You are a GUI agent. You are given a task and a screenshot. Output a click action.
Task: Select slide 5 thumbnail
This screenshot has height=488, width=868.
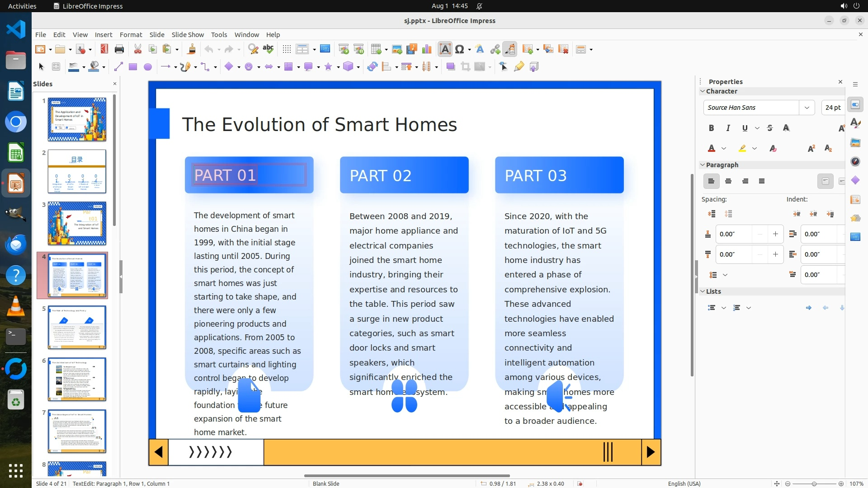(77, 327)
